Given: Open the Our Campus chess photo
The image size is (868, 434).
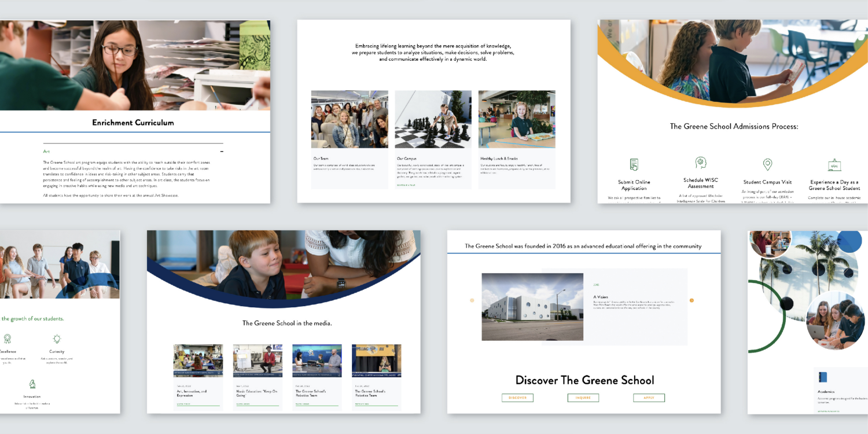Looking at the screenshot, I should pos(433,119).
